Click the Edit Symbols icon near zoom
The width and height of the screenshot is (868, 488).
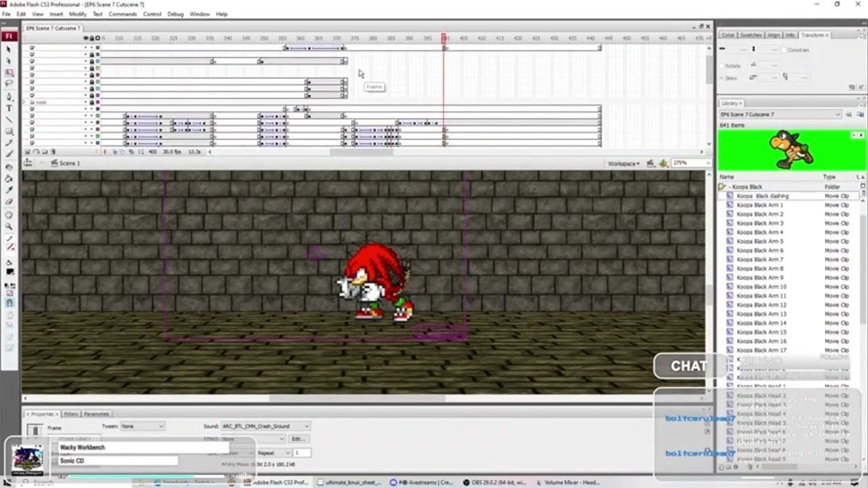pos(663,163)
